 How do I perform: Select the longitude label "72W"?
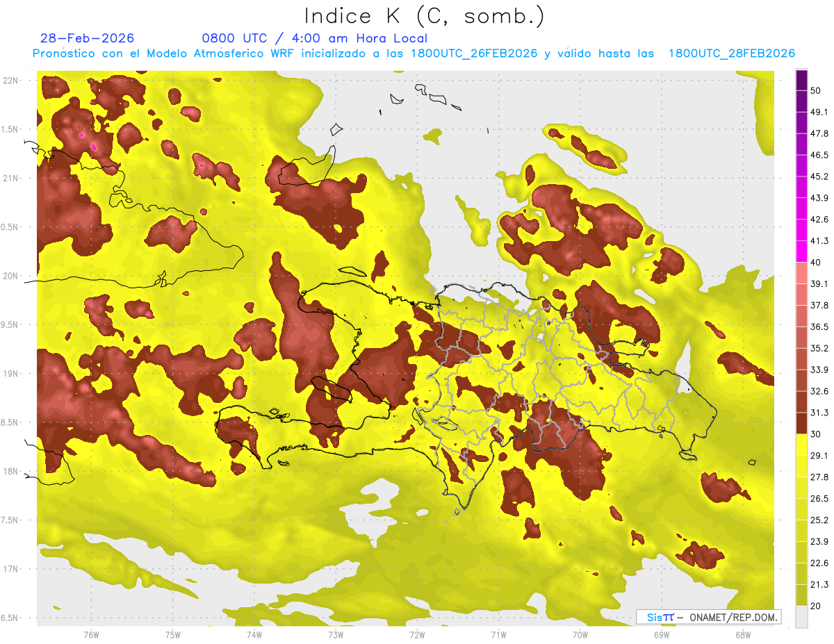[417, 634]
